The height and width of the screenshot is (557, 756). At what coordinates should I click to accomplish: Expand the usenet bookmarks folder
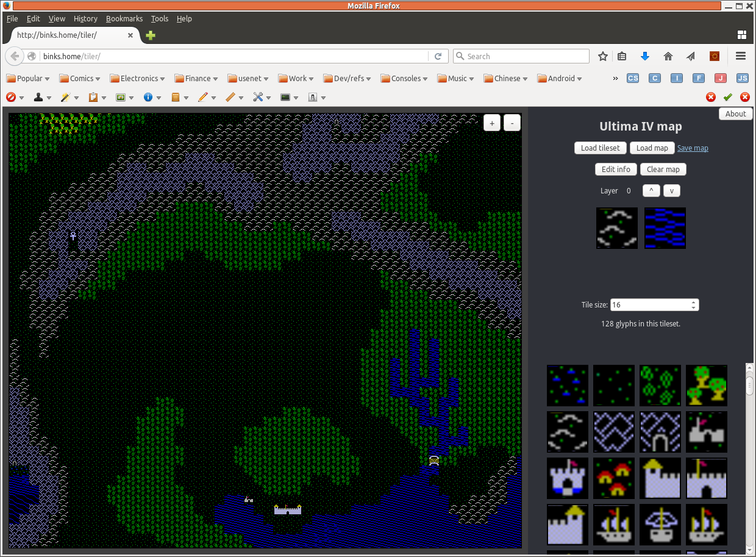pos(249,78)
